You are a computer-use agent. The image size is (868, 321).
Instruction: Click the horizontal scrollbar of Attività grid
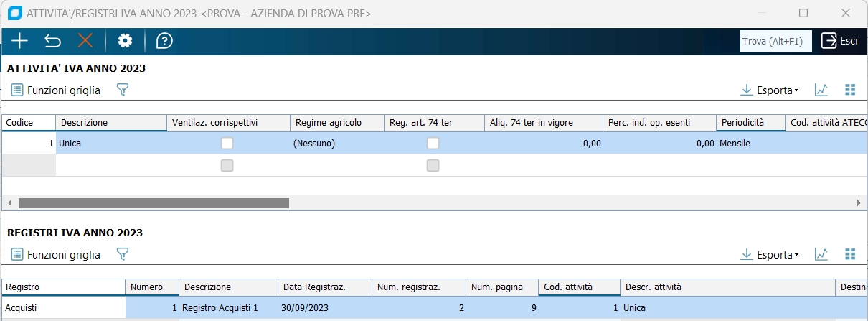[x=154, y=203]
